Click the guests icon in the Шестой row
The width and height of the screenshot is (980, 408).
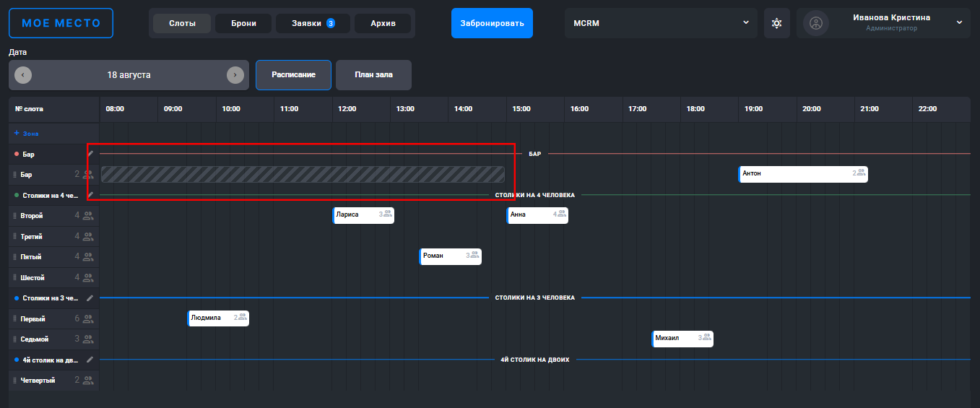(x=88, y=277)
